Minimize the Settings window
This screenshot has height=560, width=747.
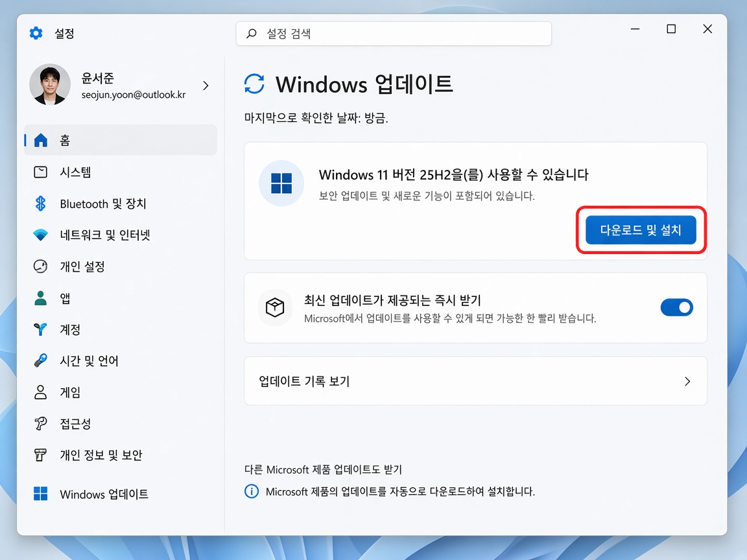tap(635, 29)
